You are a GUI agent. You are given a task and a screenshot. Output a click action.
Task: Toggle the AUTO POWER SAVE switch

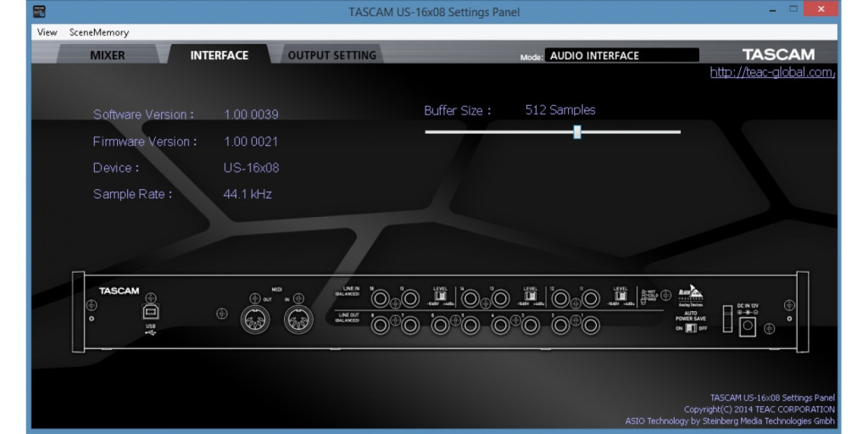[x=690, y=328]
